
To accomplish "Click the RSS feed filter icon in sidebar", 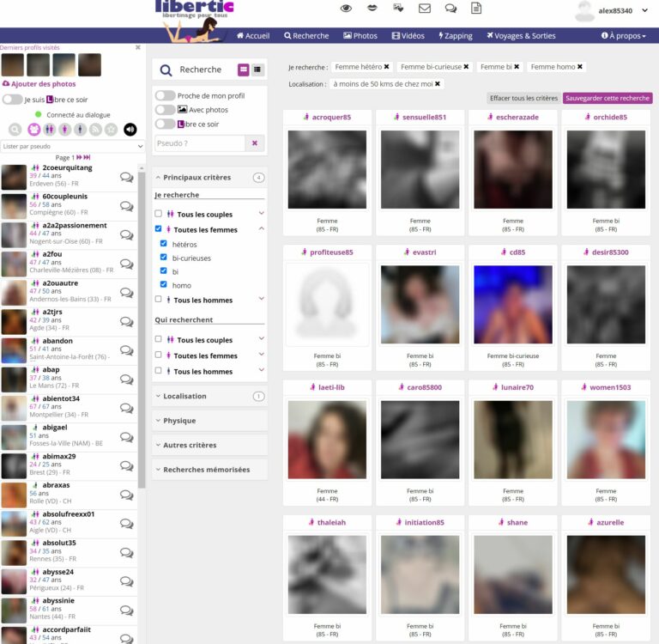I will 96,130.
